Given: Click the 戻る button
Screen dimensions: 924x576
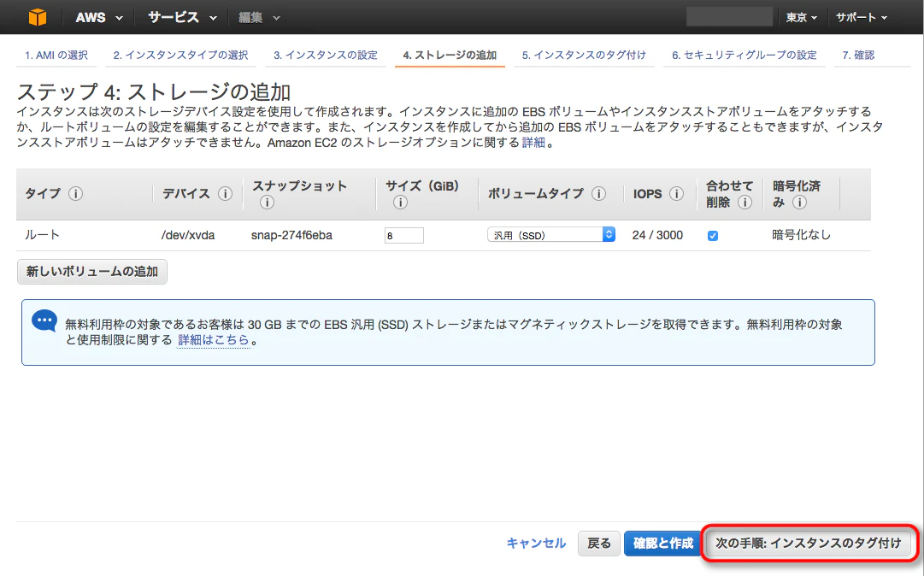Looking at the screenshot, I should pos(598,543).
